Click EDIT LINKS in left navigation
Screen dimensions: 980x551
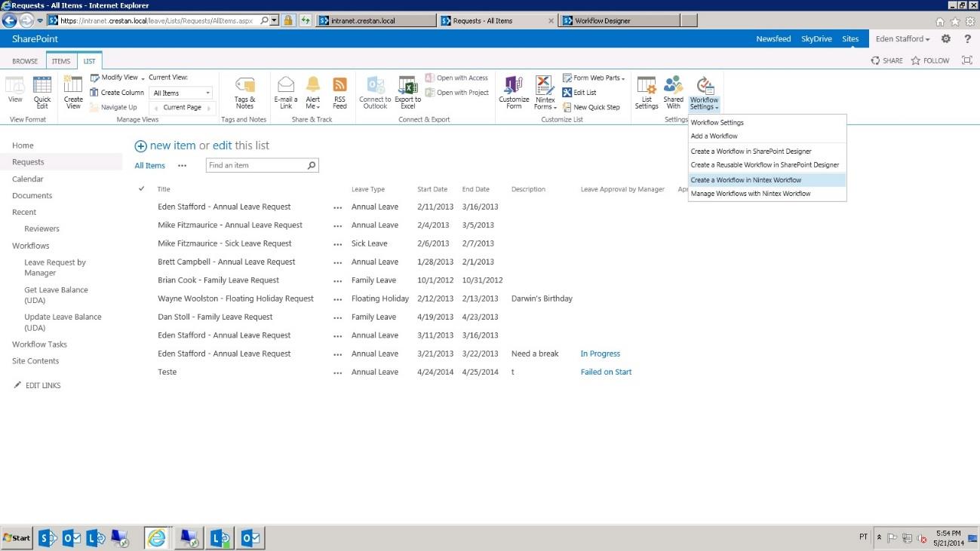click(38, 386)
